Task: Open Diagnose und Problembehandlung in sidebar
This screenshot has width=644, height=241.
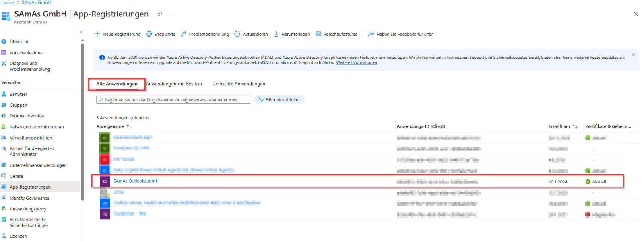Action: click(x=30, y=66)
